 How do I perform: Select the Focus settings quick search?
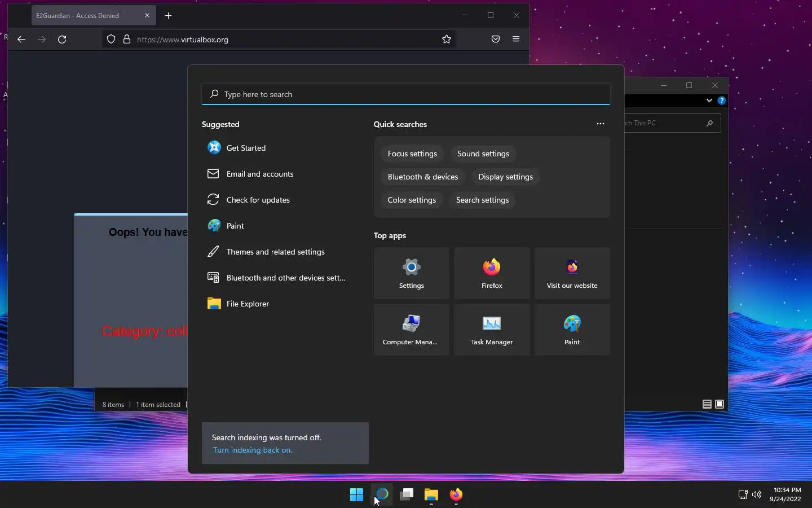(412, 154)
